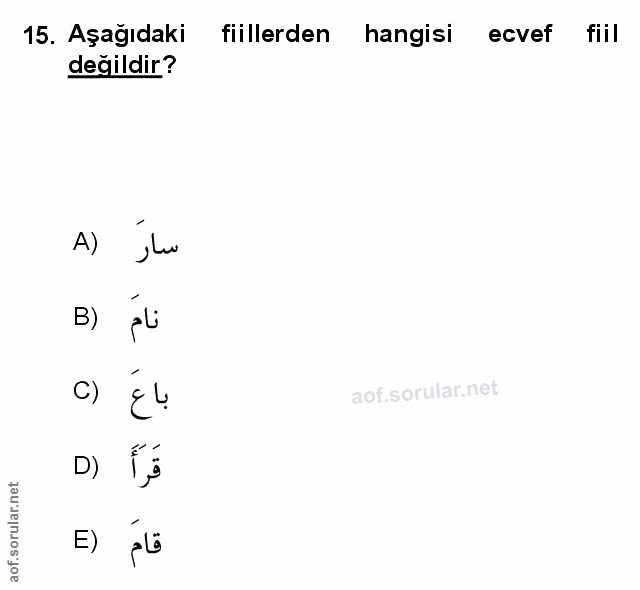Click the Arabic word نام beside B)

(x=145, y=319)
